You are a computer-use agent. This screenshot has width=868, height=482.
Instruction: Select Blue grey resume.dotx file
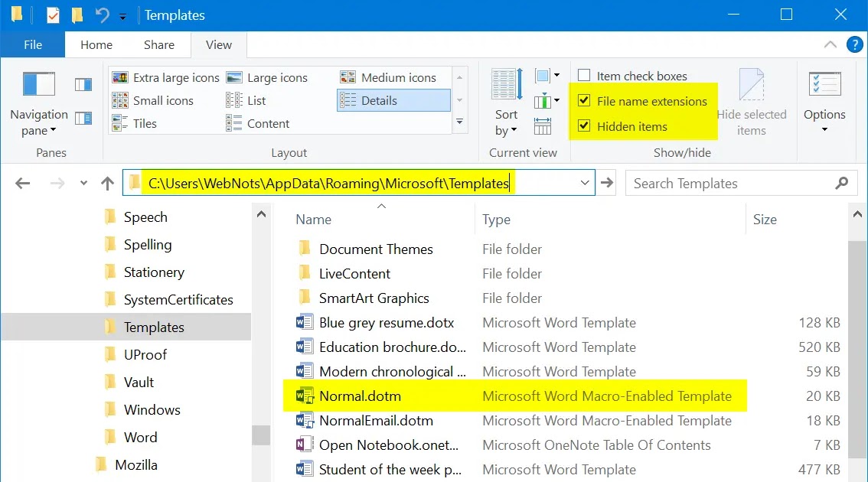pyautogui.click(x=375, y=323)
